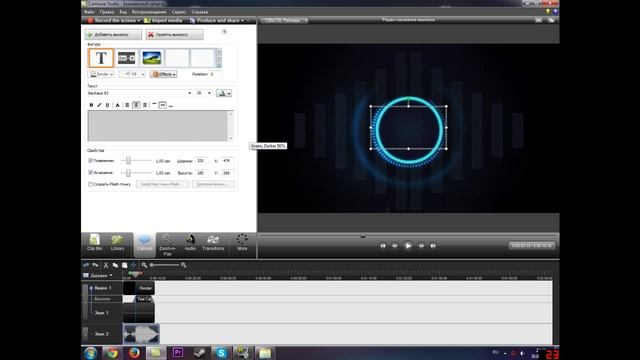640x360 pixels.
Task: Click the timeline zoom in magnifier
Action: point(184,265)
